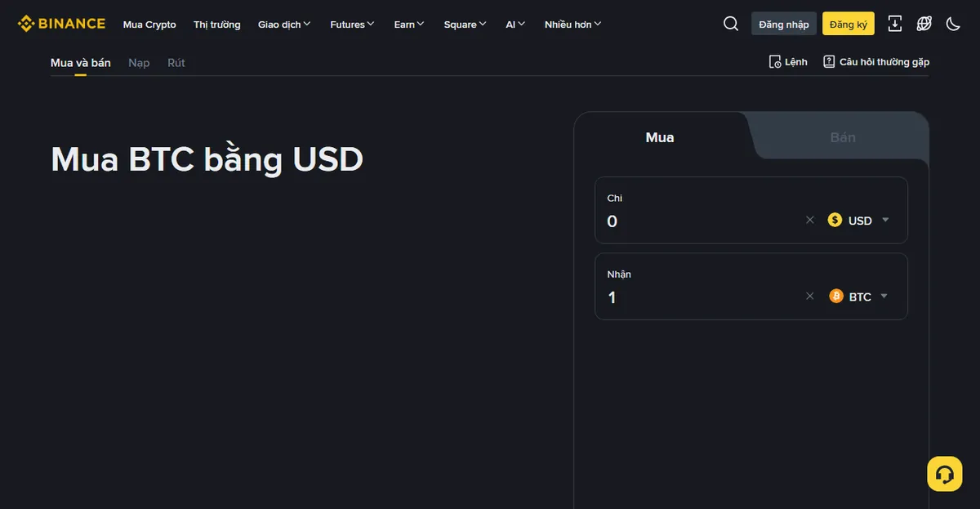Switch to the Rút tab
This screenshot has height=509, width=980.
pos(176,63)
